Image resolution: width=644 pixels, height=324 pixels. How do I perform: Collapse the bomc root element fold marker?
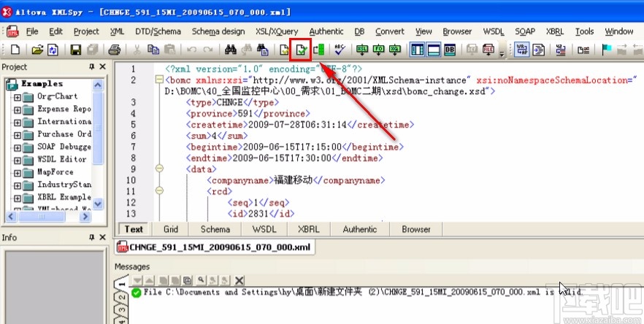159,80
